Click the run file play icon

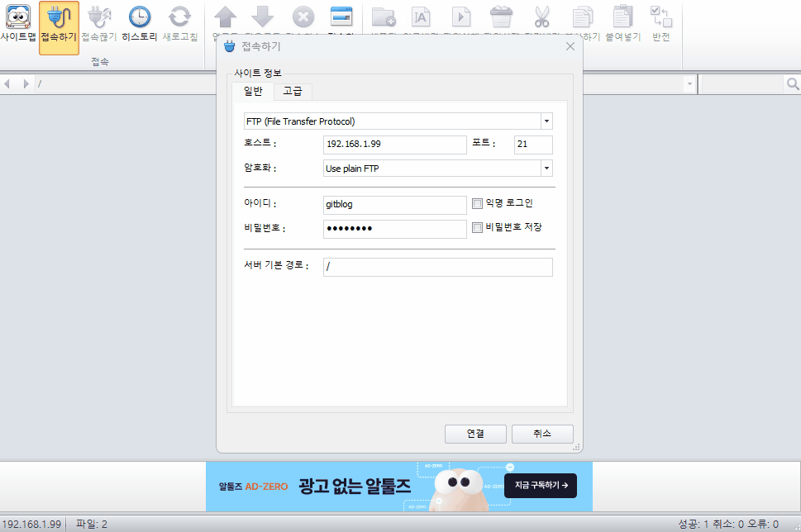(460, 17)
